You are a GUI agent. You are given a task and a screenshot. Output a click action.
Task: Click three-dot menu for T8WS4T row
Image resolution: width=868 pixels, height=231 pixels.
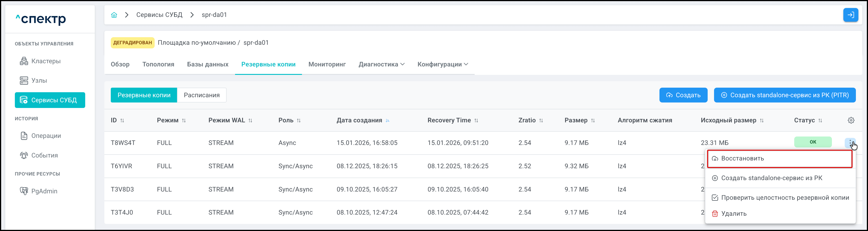[850, 142]
